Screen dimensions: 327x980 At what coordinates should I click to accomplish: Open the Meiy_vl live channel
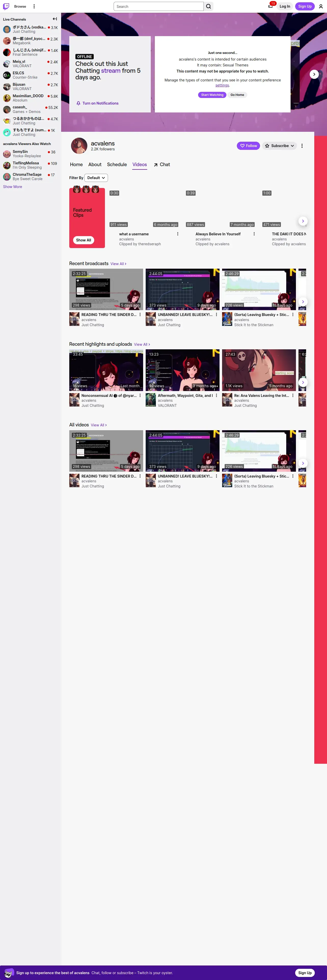[31, 64]
